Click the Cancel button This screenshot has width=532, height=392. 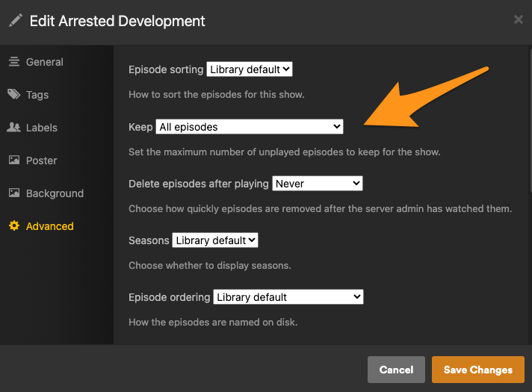point(396,370)
